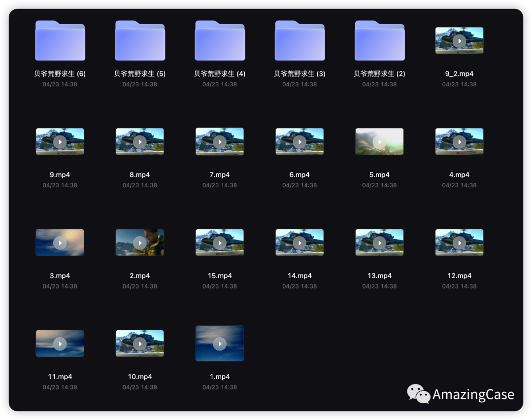Select the 11.mp4 video thumbnail

(60, 344)
